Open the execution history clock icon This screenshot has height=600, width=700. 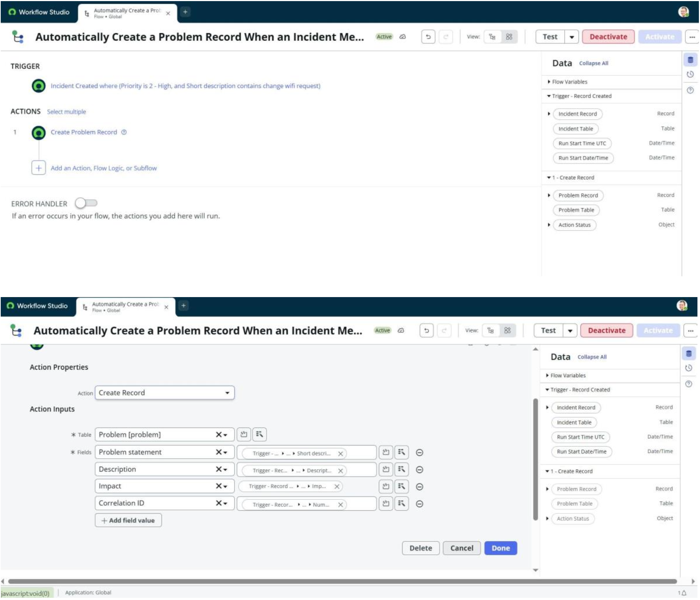[690, 75]
